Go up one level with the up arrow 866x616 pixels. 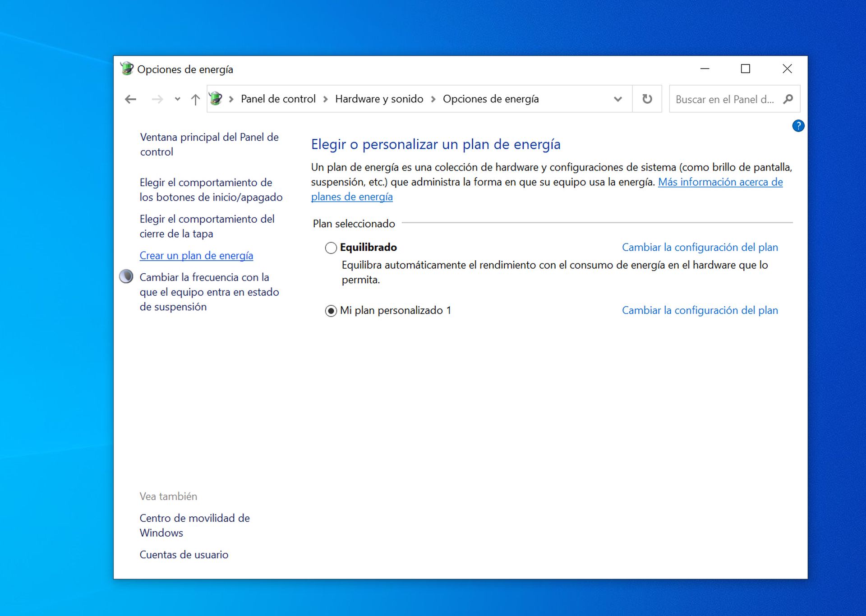[x=195, y=99]
